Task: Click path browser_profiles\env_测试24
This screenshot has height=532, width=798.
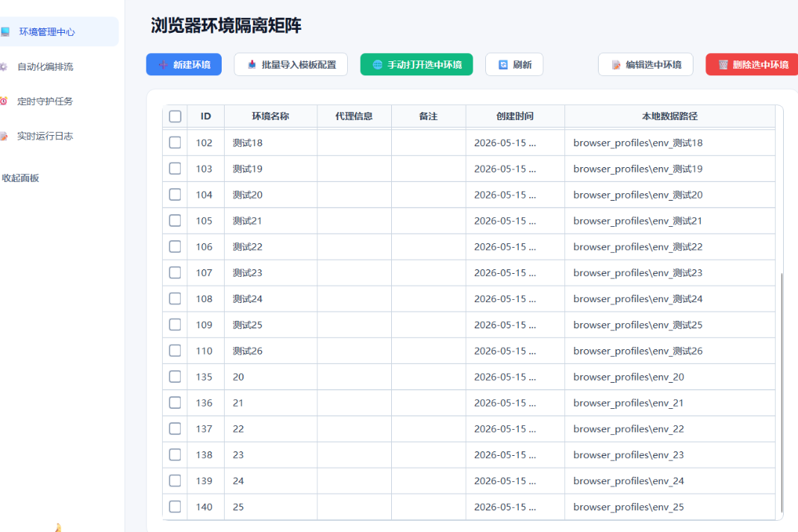Action: coord(638,299)
